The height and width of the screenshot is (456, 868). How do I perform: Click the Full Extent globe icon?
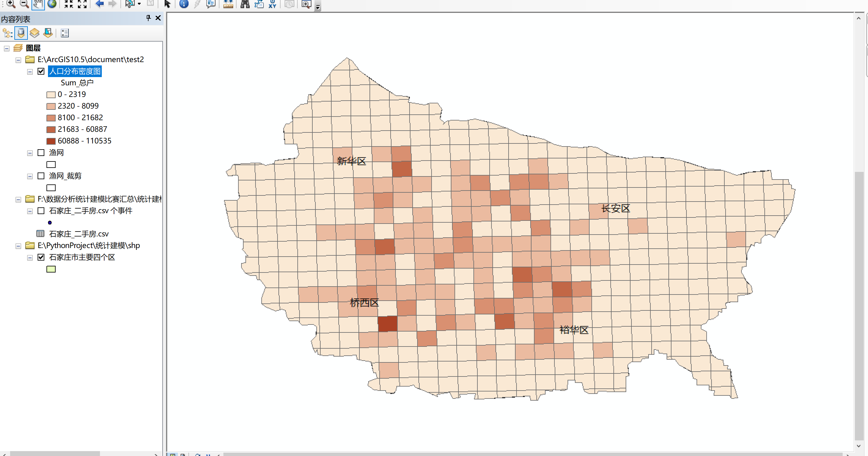tap(52, 4)
